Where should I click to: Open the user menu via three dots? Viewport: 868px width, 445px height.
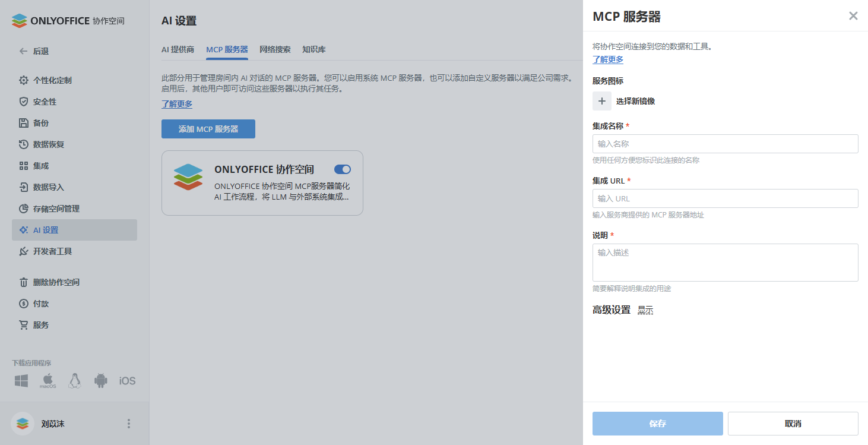128,423
